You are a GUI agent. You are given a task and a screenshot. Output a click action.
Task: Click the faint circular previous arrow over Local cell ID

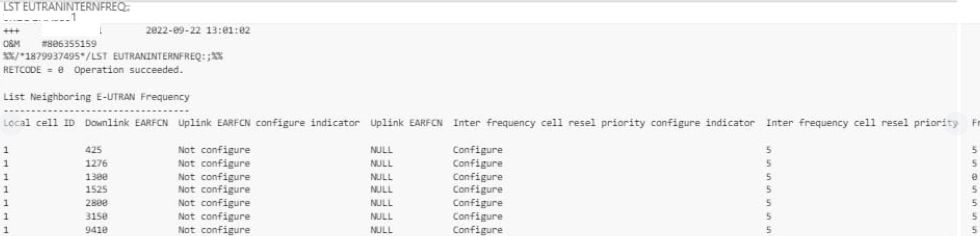(12, 124)
